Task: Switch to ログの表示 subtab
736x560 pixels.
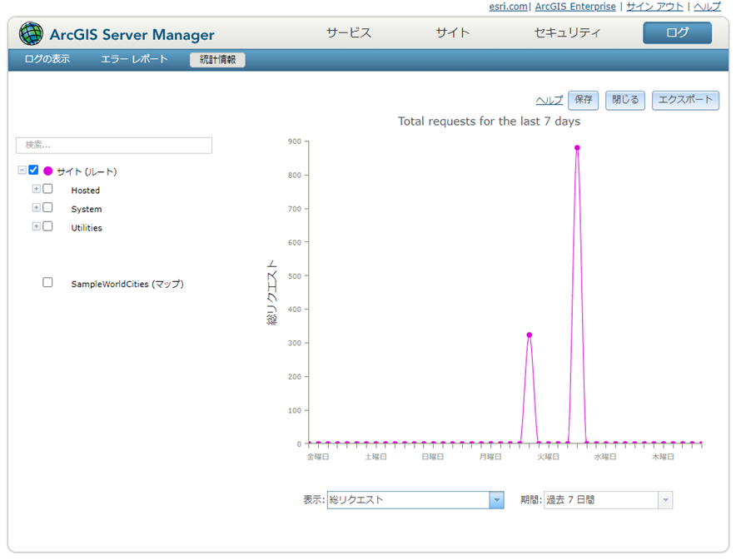Action: click(47, 59)
